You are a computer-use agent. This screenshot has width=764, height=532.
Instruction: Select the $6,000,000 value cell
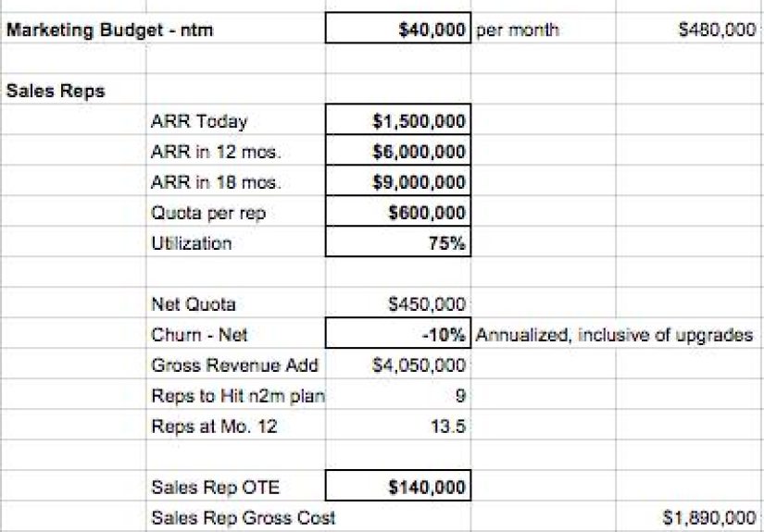coord(398,151)
